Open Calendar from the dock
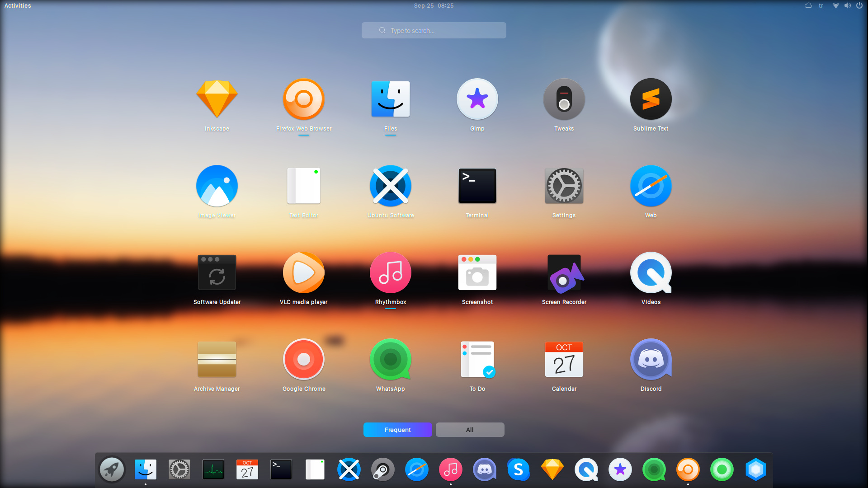The width and height of the screenshot is (868, 488). (247, 470)
